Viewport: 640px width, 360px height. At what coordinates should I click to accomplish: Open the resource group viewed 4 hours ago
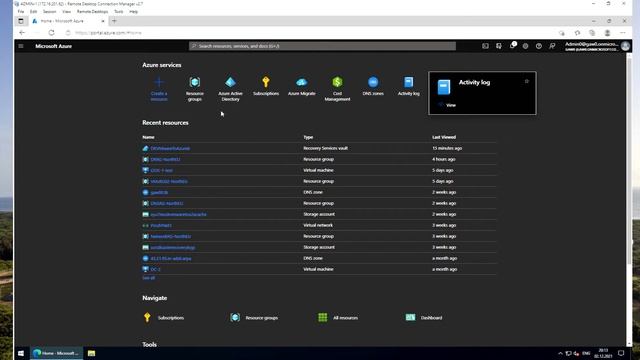165,159
